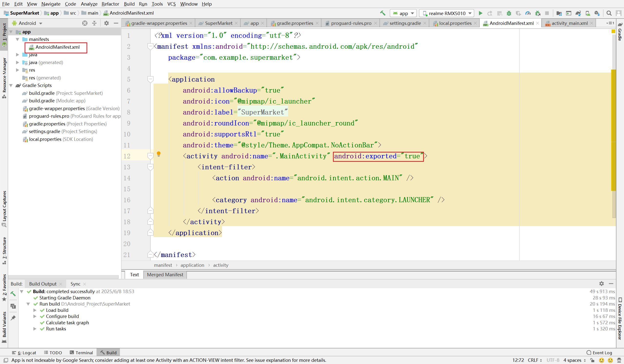624x364 pixels.
Task: Click the yellow inspection warning indicator
Action: point(613,31)
